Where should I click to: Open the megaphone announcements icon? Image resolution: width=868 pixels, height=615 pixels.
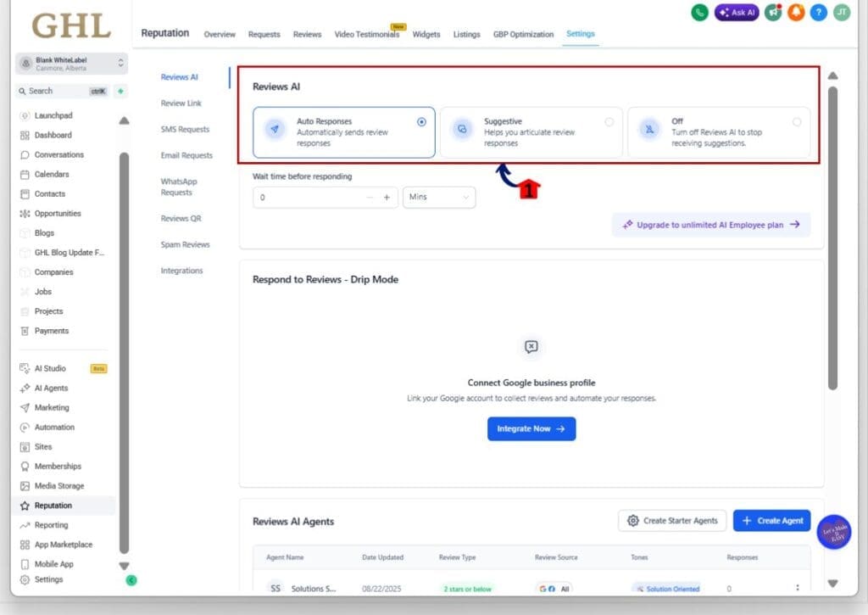pyautogui.click(x=773, y=12)
